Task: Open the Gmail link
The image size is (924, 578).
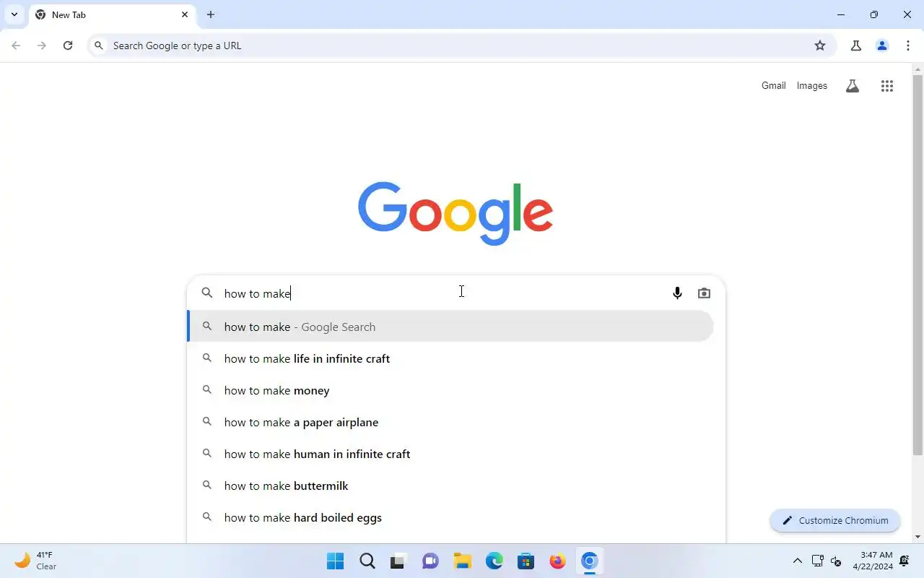Action: click(x=773, y=85)
